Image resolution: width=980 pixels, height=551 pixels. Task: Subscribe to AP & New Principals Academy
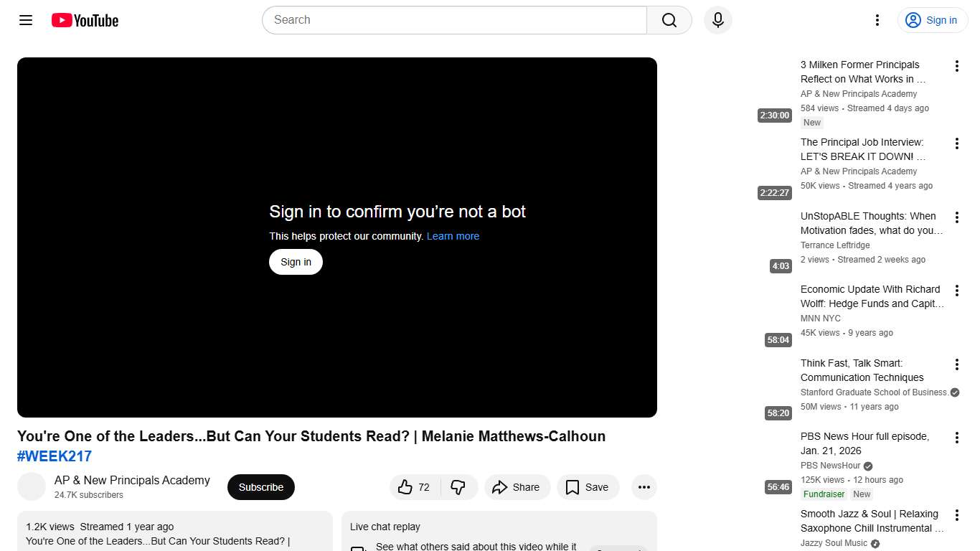point(260,487)
